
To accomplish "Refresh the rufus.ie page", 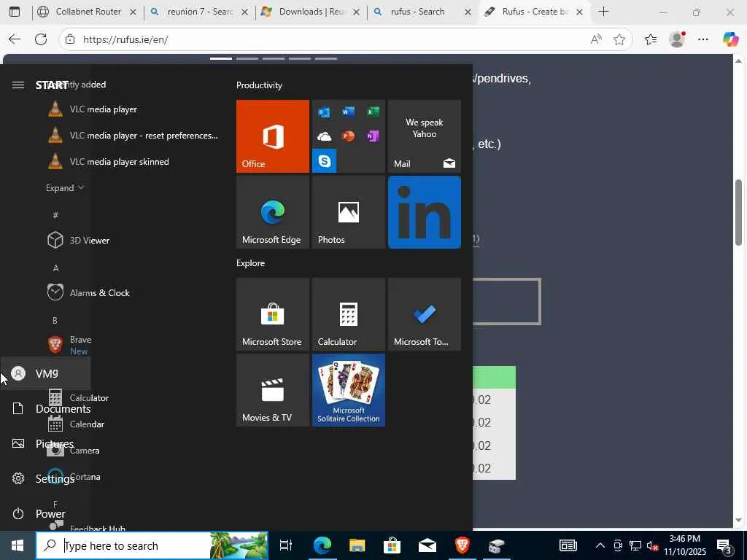I will point(41,39).
